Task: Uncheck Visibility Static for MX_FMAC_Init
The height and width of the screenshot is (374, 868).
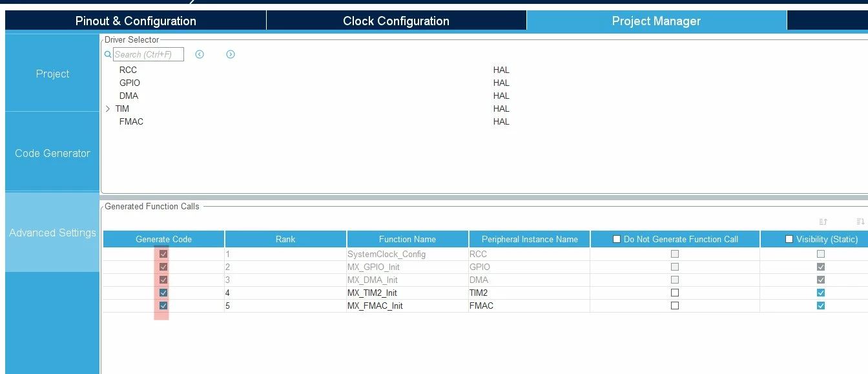Action: tap(820, 306)
